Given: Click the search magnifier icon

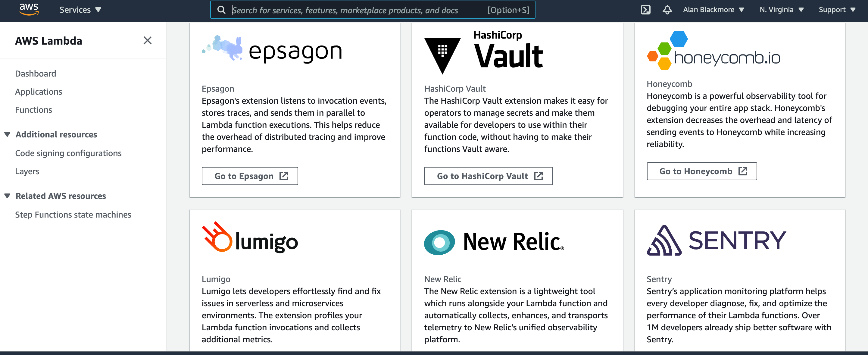Looking at the screenshot, I should pyautogui.click(x=221, y=10).
